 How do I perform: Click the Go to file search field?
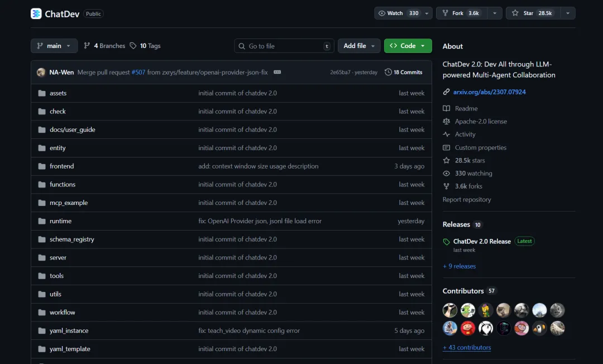click(284, 46)
